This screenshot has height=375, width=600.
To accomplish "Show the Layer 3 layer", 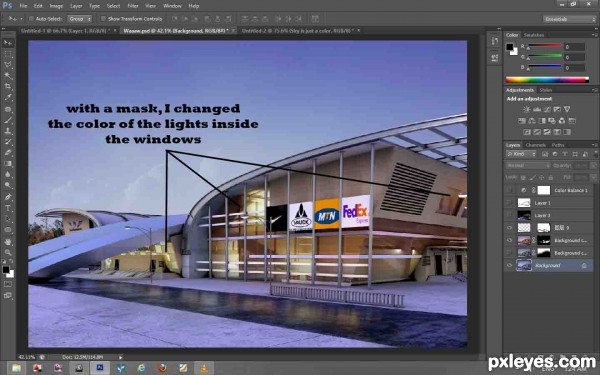I will (x=509, y=215).
